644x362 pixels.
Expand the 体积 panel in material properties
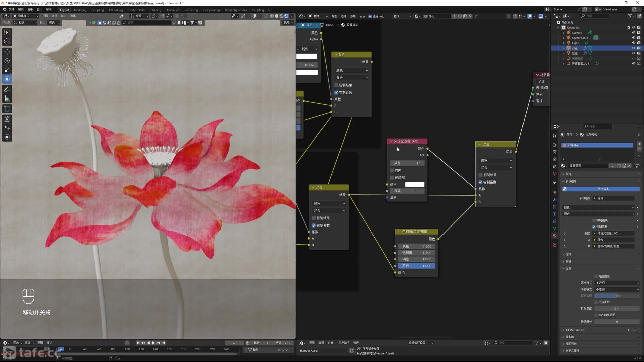(568, 255)
